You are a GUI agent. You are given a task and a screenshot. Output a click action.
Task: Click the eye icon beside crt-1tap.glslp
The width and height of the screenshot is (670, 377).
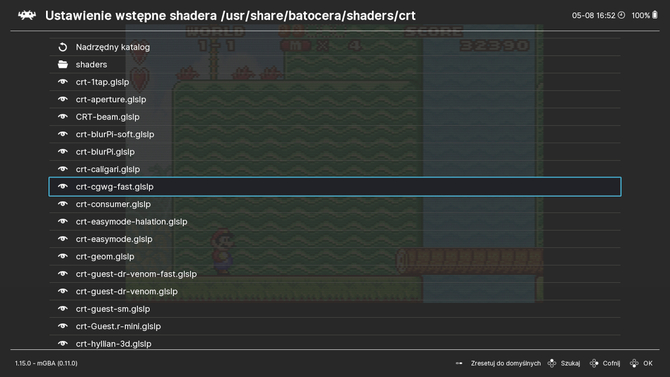(x=63, y=82)
